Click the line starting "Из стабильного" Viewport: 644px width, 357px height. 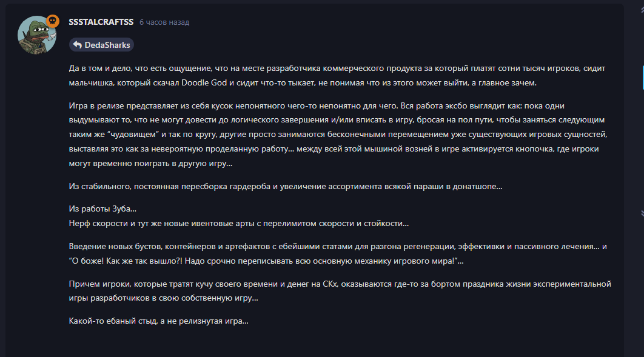[286, 187]
